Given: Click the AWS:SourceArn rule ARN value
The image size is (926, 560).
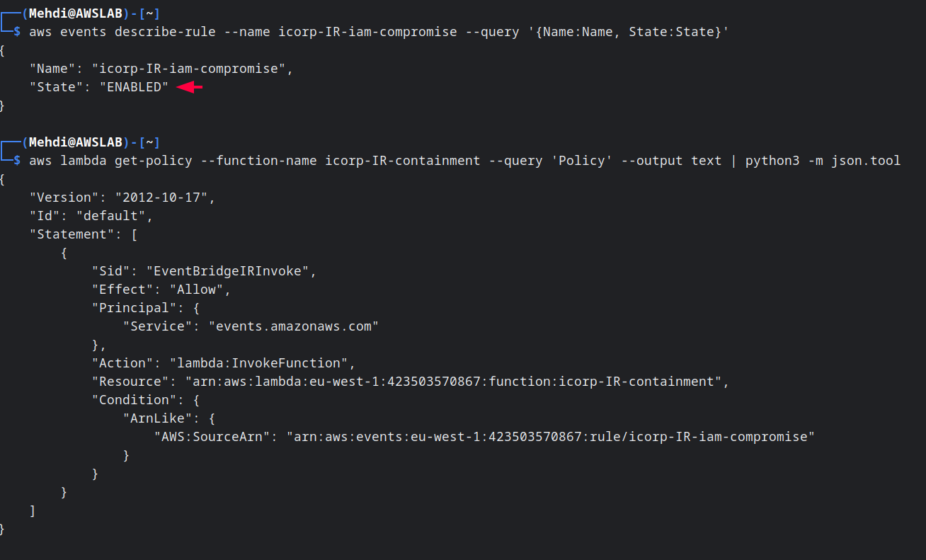Looking at the screenshot, I should [x=551, y=437].
